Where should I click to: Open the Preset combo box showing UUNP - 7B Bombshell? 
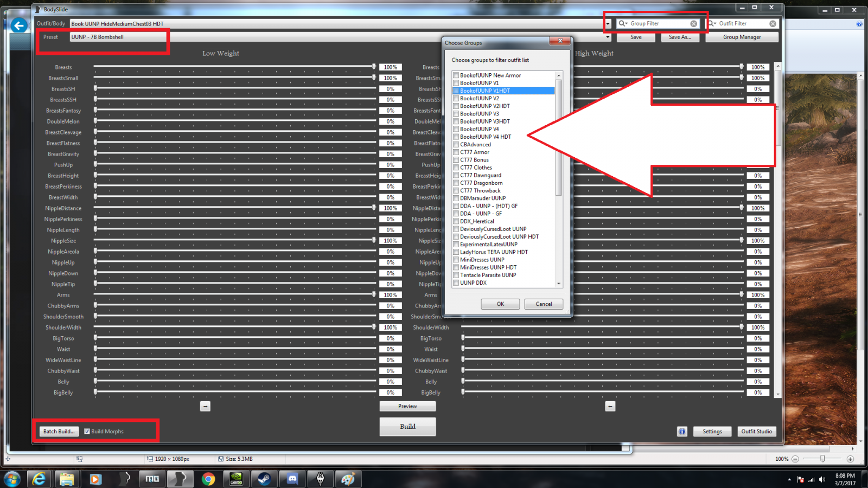(x=340, y=37)
